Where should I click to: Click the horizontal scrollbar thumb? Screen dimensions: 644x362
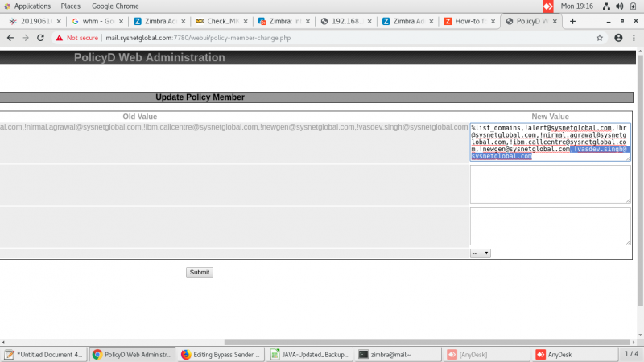(427, 343)
